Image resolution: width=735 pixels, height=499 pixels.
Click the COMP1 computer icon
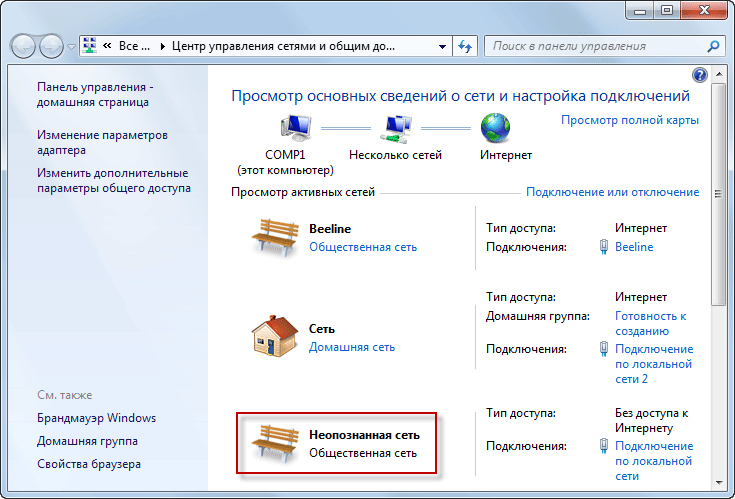click(x=296, y=128)
